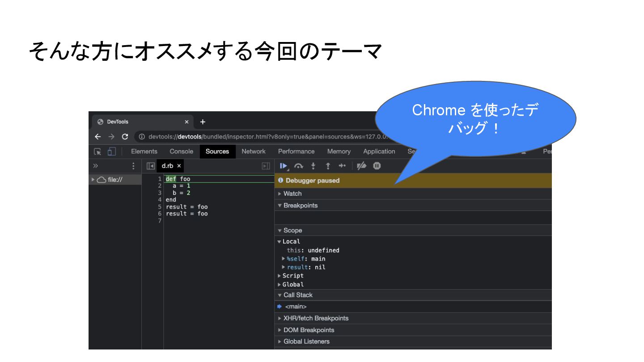Image resolution: width=644 pixels, height=362 pixels.
Task: Click the Step over icon
Action: pyautogui.click(x=298, y=166)
